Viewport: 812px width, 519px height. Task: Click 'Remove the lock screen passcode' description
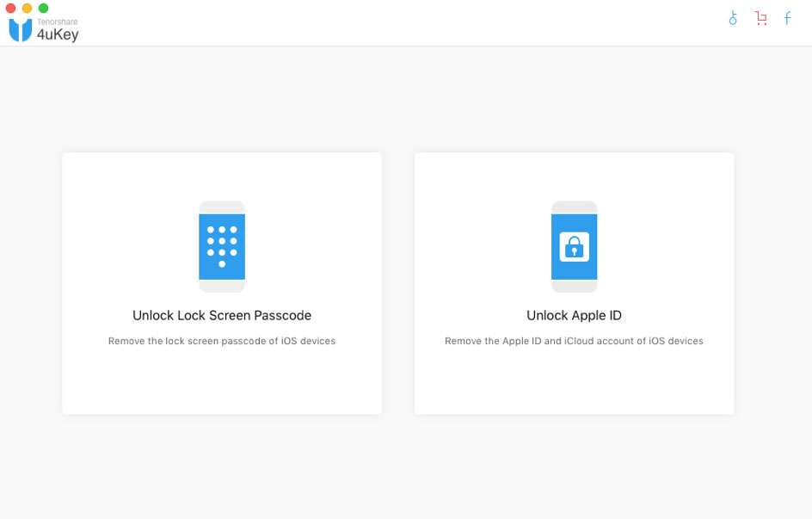pos(222,341)
